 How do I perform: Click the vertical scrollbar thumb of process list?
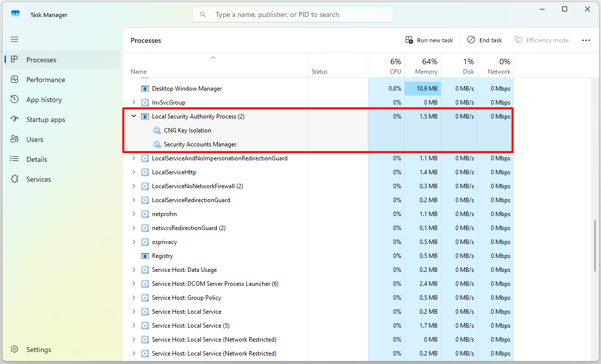point(596,246)
